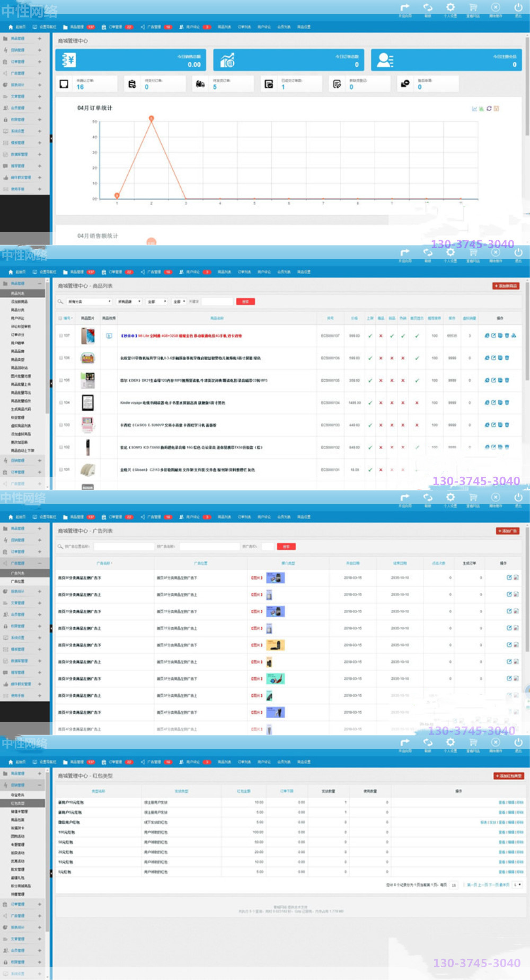The width and height of the screenshot is (530, 980).
Task: Click the image icon in the second ad row
Action: pos(516,594)
